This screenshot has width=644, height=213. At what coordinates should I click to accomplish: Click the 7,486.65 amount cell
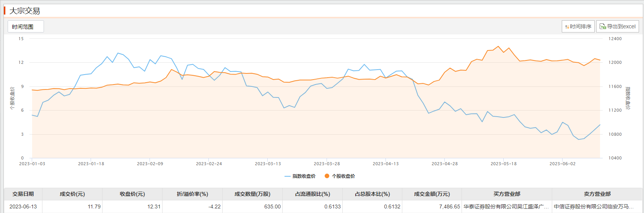432,206
